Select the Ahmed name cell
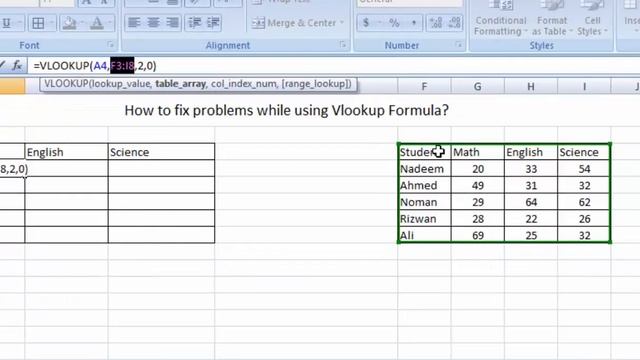Image resolution: width=640 pixels, height=360 pixels. coord(424,185)
